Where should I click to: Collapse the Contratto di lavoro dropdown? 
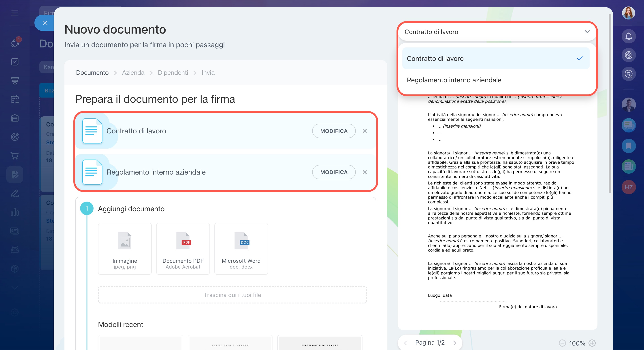point(587,32)
